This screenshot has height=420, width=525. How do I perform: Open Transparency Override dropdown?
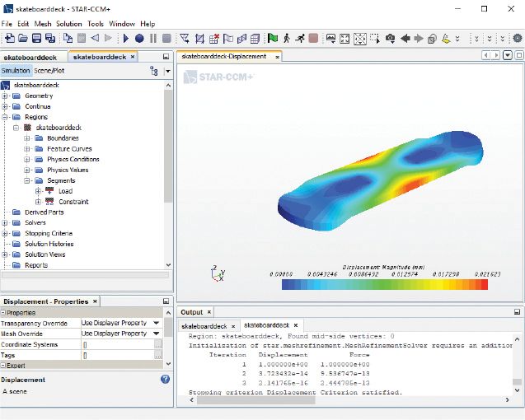pyautogui.click(x=157, y=323)
